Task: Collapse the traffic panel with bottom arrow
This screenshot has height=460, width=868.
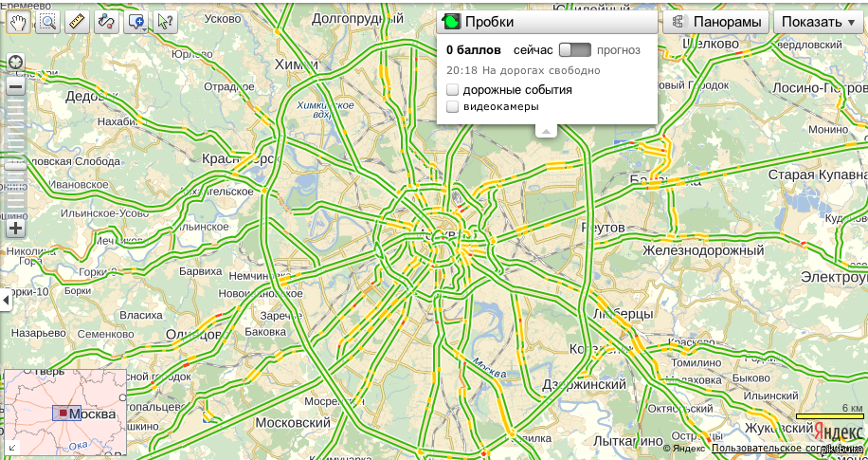Action: [x=546, y=132]
